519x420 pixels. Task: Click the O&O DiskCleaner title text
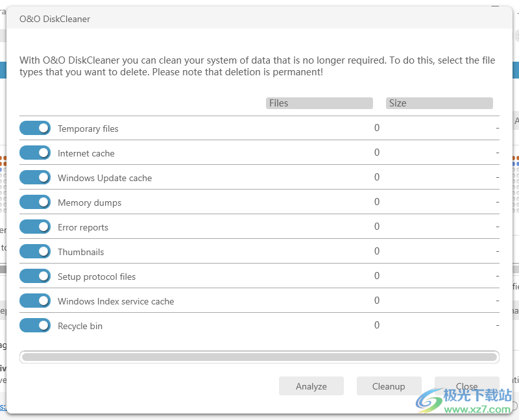(x=54, y=19)
